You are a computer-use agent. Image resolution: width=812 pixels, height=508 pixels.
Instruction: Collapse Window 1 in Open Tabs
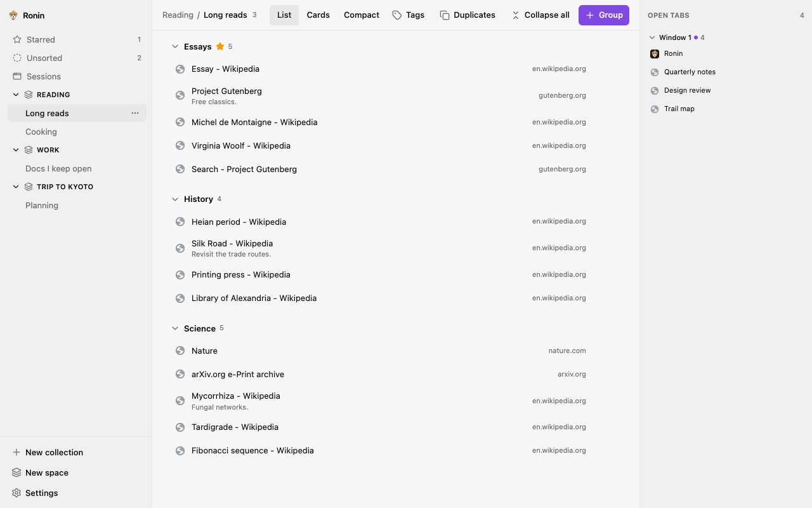point(652,37)
